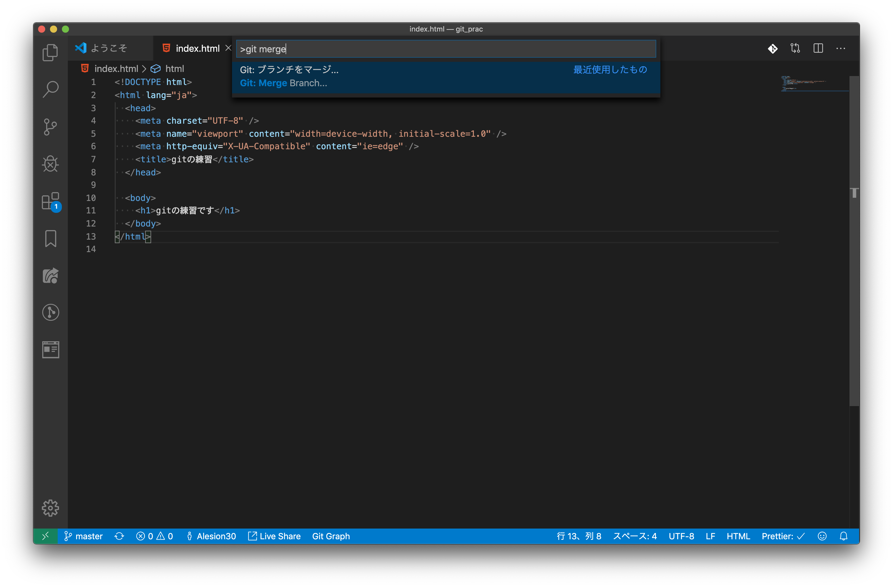Open the editor More Actions ellipsis menu
Viewport: 893px width, 588px height.
[x=840, y=48]
